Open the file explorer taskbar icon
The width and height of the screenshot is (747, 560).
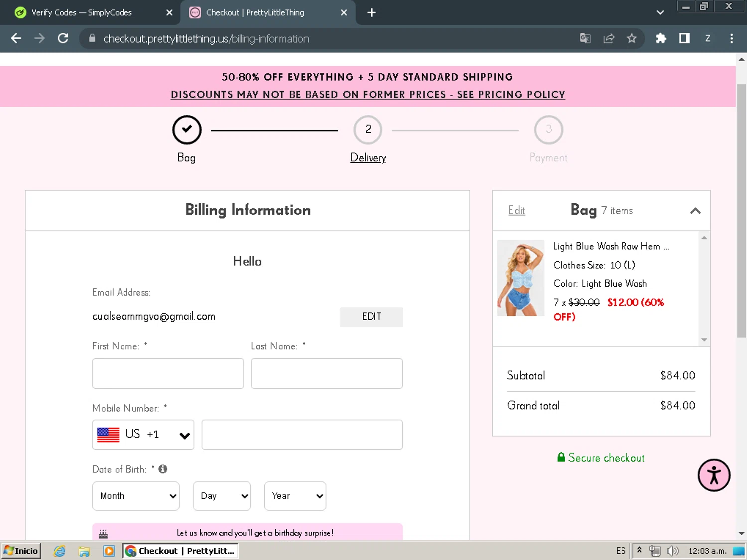coord(84,551)
